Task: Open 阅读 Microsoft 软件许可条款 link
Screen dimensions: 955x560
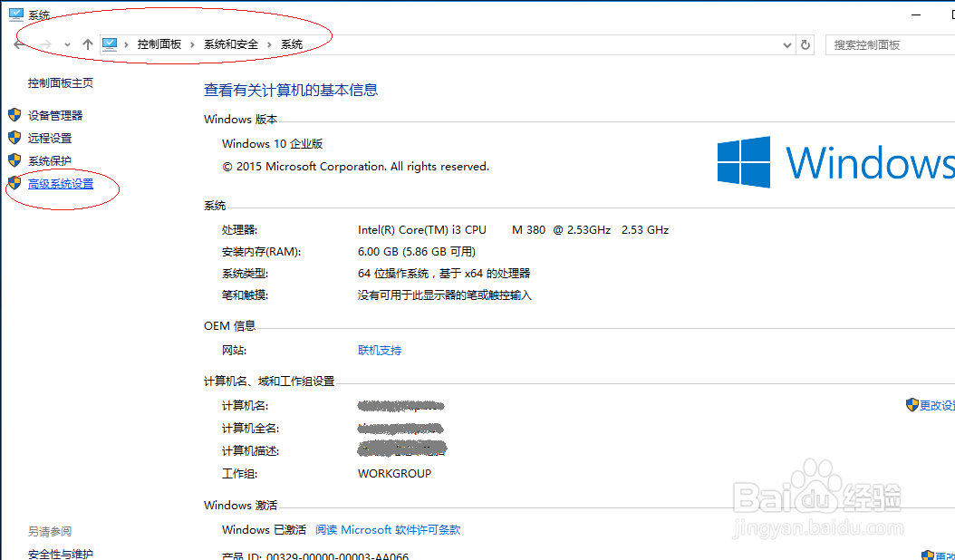Action: 388,529
